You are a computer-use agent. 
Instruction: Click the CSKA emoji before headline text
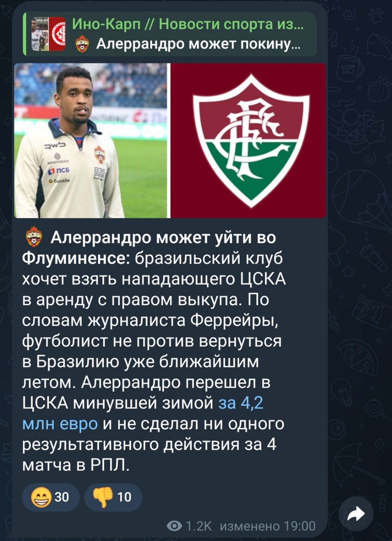coord(34,236)
